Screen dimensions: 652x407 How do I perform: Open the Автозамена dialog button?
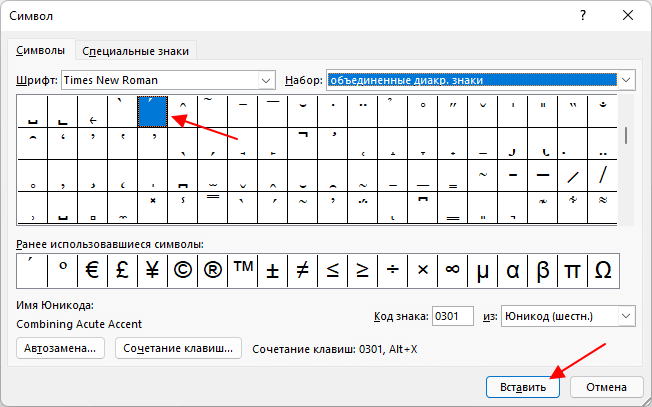pos(60,348)
